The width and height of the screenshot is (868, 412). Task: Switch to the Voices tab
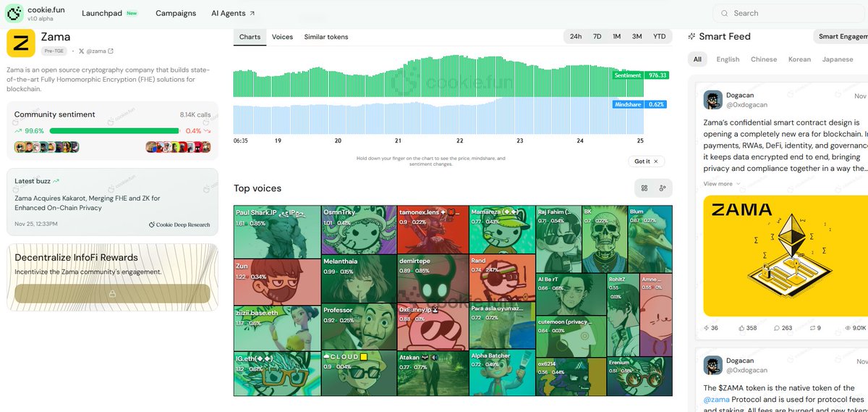point(282,37)
